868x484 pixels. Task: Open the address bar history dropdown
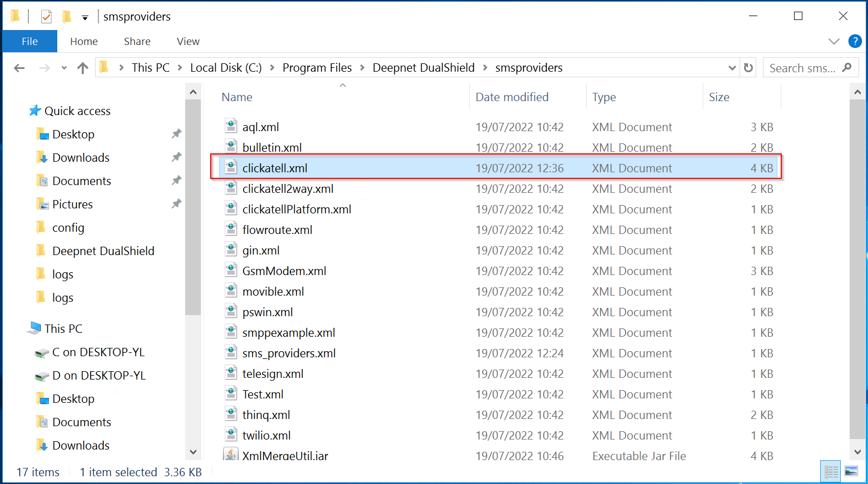tap(732, 68)
